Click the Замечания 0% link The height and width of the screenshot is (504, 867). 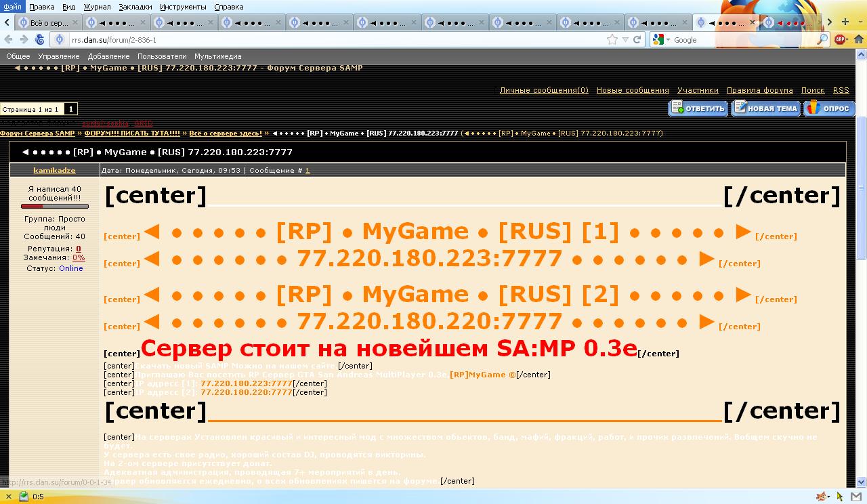[79, 258]
